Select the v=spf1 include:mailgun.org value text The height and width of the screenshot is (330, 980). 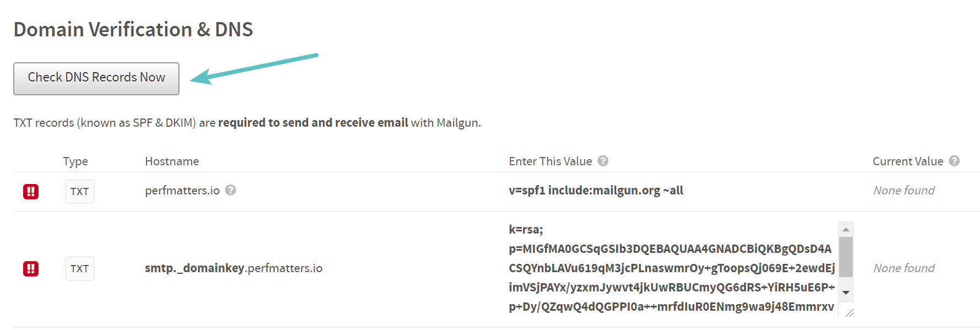tap(596, 191)
